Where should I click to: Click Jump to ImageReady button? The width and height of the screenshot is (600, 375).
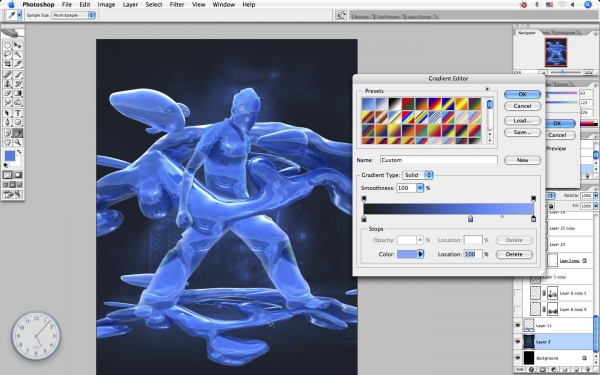[x=12, y=194]
